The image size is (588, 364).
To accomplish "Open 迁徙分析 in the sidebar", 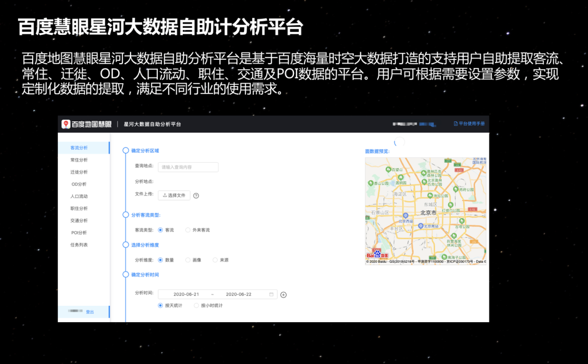I will click(x=79, y=172).
